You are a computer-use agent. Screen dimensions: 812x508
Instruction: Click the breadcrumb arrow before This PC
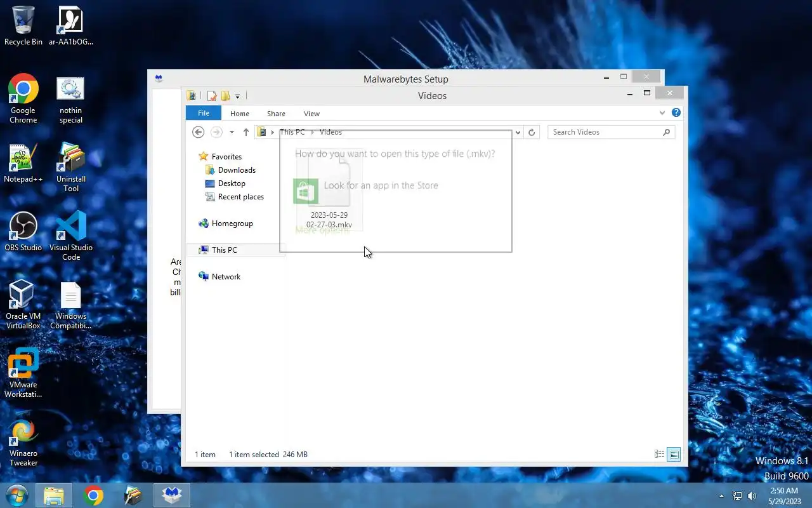coord(273,132)
